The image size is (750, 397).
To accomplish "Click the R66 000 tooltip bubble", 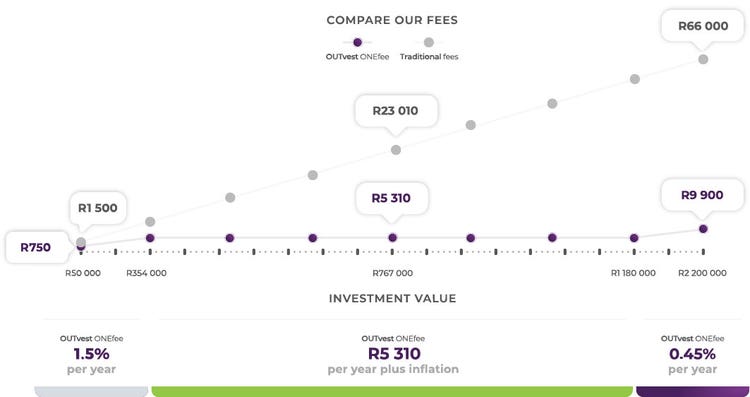I will click(703, 26).
